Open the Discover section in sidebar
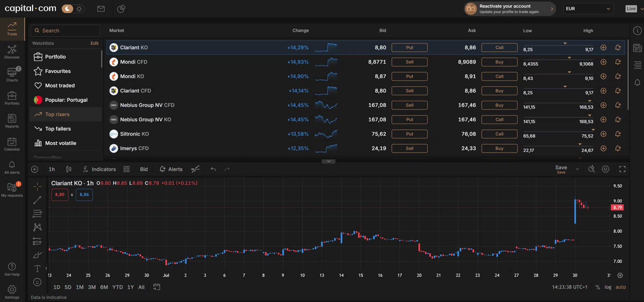 12,52
